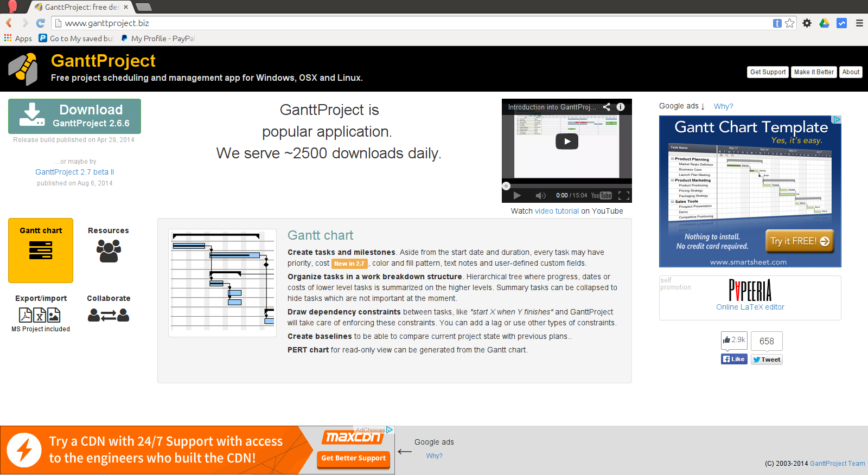Select the Gantt chart feature tab

(x=41, y=251)
